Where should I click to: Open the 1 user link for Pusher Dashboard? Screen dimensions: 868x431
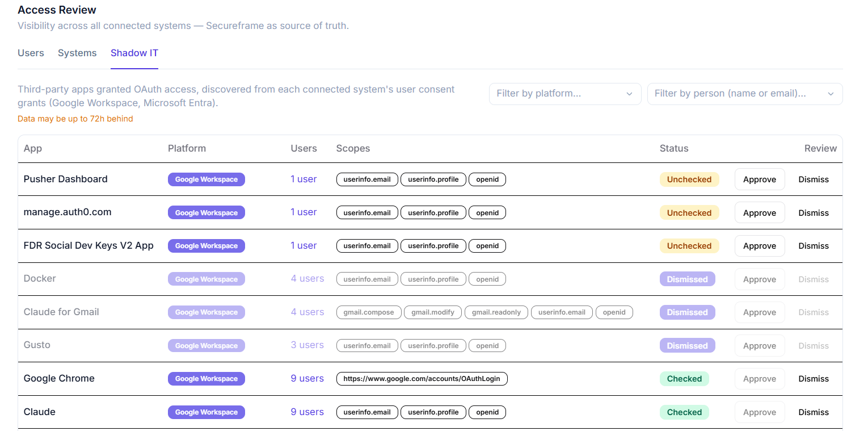304,179
